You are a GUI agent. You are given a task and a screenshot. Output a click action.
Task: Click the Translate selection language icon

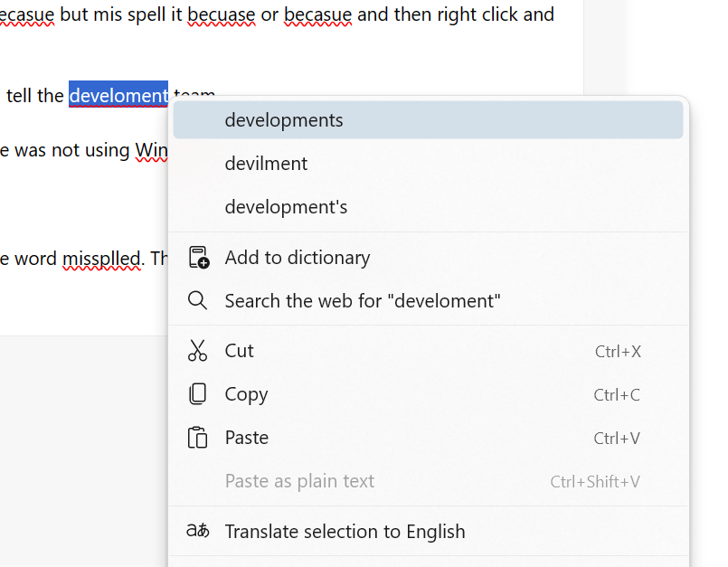coord(197,531)
